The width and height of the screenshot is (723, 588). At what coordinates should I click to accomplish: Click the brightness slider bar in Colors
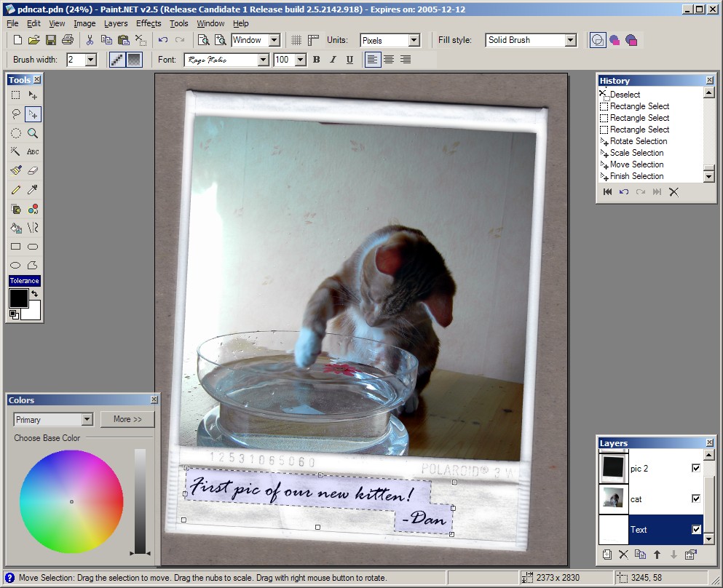click(x=141, y=501)
